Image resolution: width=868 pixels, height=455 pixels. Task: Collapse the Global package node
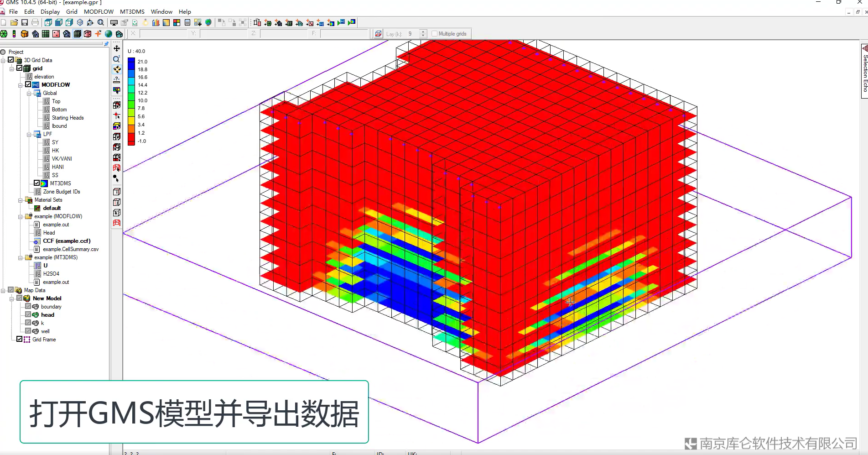pyautogui.click(x=29, y=93)
